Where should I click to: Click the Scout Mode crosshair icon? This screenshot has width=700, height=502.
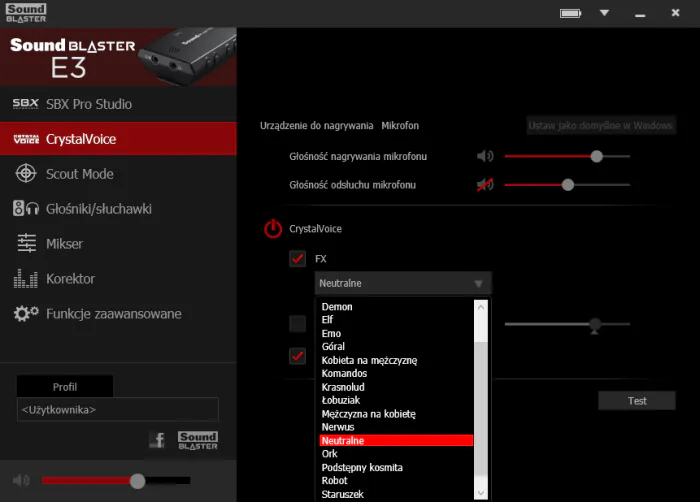(26, 173)
